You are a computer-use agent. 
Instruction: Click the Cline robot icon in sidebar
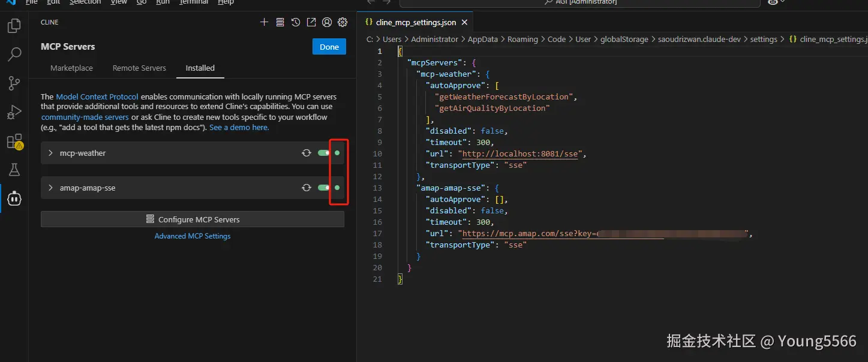[x=14, y=198]
